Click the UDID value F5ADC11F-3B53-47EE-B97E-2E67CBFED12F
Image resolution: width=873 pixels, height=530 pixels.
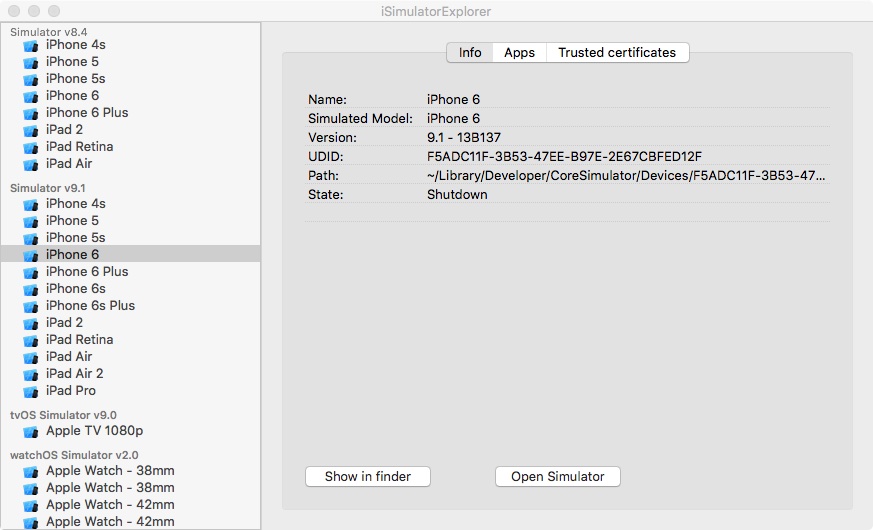tap(565, 156)
